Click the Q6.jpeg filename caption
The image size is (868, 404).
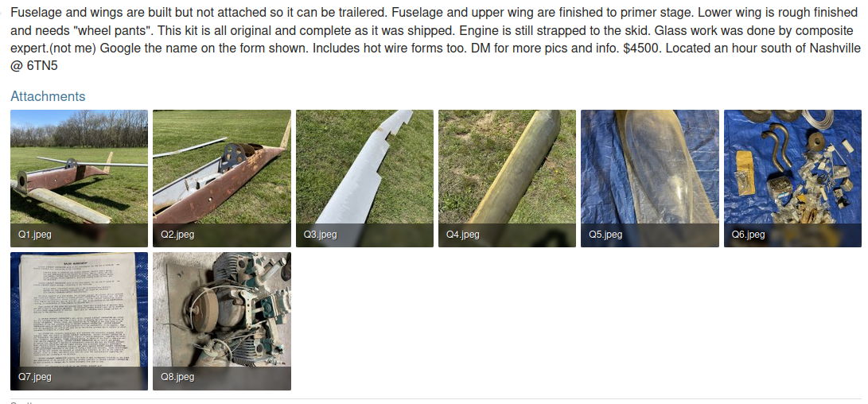749,235
